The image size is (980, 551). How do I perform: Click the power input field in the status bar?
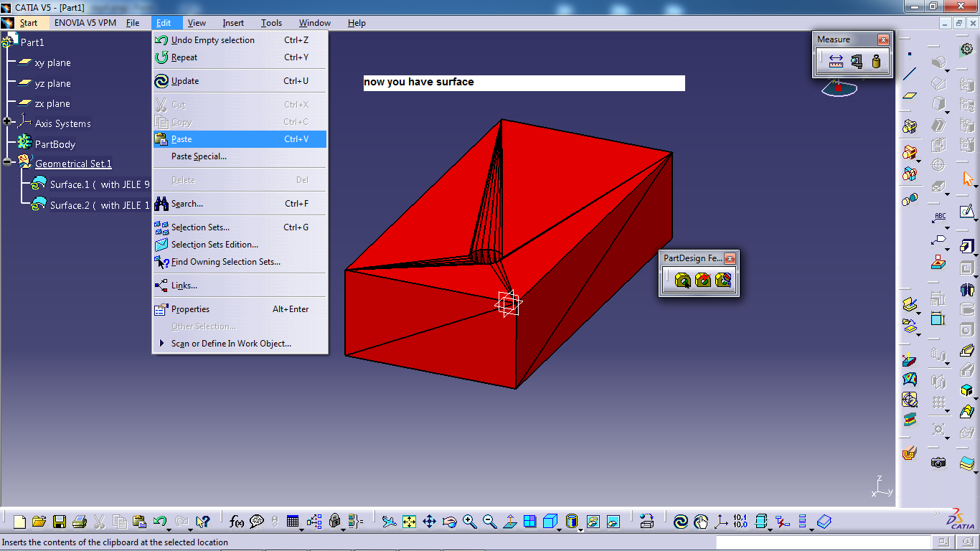[x=824, y=542]
